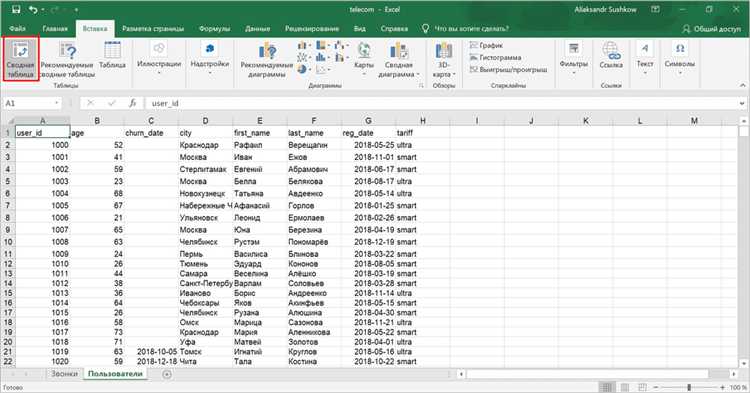This screenshot has width=750, height=393.
Task: Click Рекомендуемые диаграммы button
Action: pyautogui.click(x=266, y=60)
